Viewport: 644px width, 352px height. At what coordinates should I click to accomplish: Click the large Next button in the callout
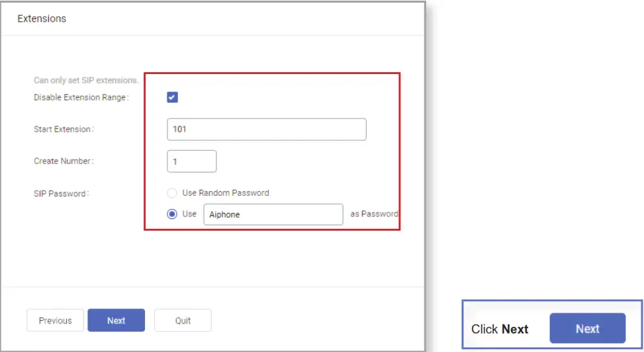coord(587,329)
